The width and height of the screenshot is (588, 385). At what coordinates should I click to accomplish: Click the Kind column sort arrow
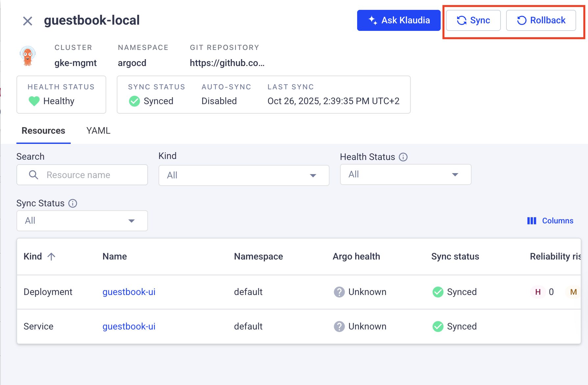tap(51, 257)
